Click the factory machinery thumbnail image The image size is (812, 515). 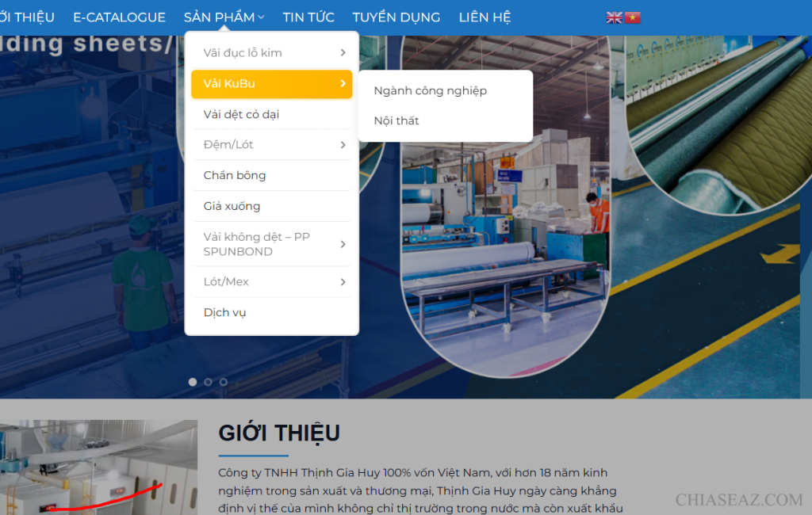click(99, 467)
